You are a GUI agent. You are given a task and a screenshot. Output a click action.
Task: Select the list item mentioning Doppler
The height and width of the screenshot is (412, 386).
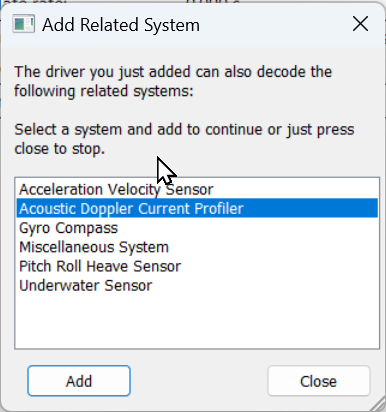click(x=197, y=208)
